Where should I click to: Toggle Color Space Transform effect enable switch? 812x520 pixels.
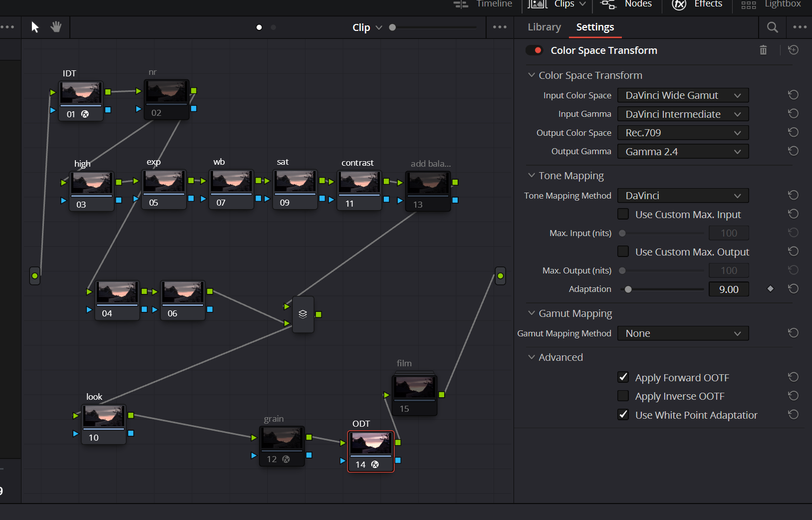tap(535, 50)
